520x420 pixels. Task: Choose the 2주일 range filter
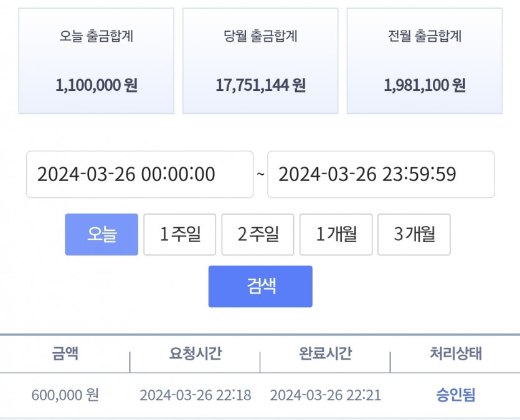point(258,235)
